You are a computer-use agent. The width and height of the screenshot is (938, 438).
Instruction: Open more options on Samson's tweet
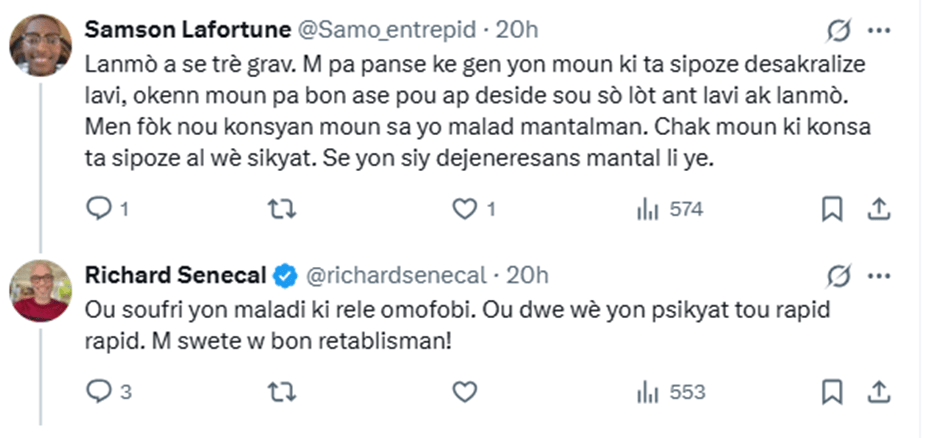pyautogui.click(x=879, y=32)
